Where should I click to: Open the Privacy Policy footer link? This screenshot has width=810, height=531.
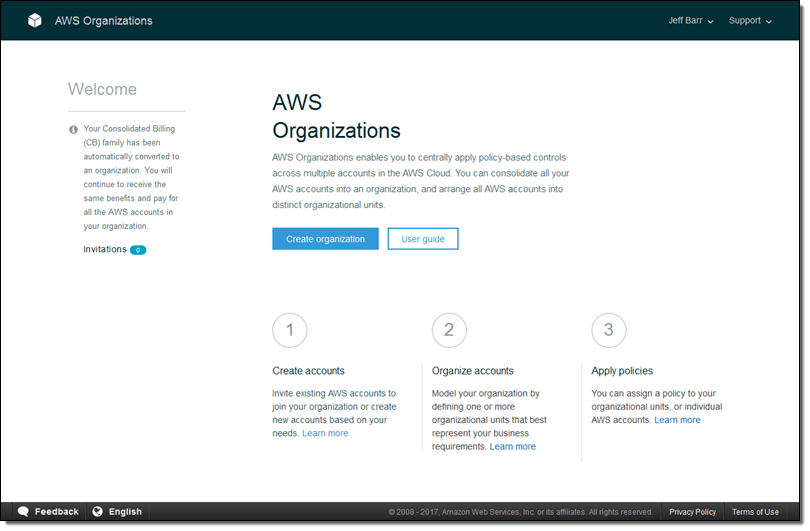tap(692, 512)
